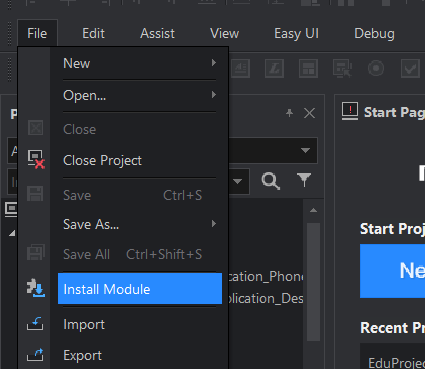Open the Edit menu

(93, 33)
